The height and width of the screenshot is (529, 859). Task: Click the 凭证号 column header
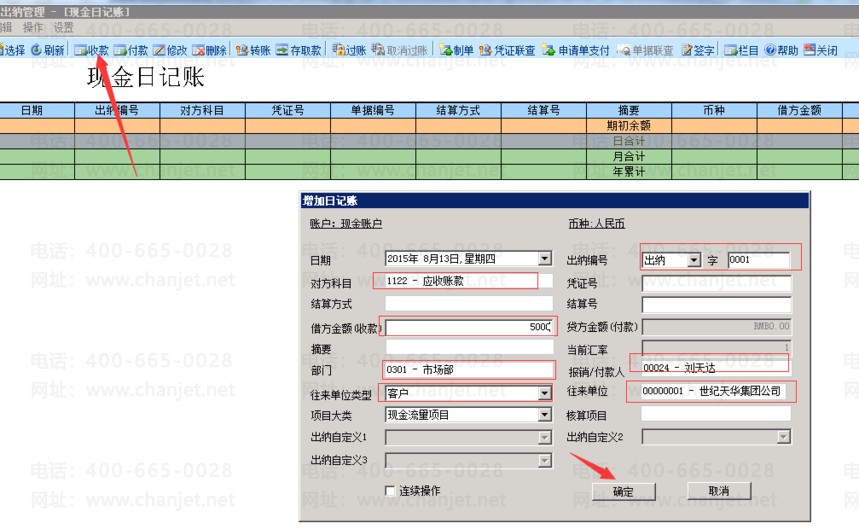point(288,110)
